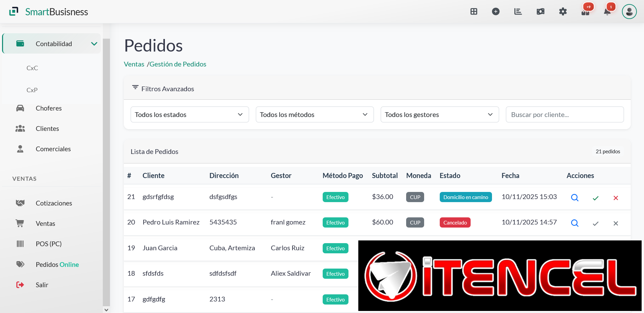Expand the Todos los estados dropdown
The image size is (644, 313).
tap(189, 114)
